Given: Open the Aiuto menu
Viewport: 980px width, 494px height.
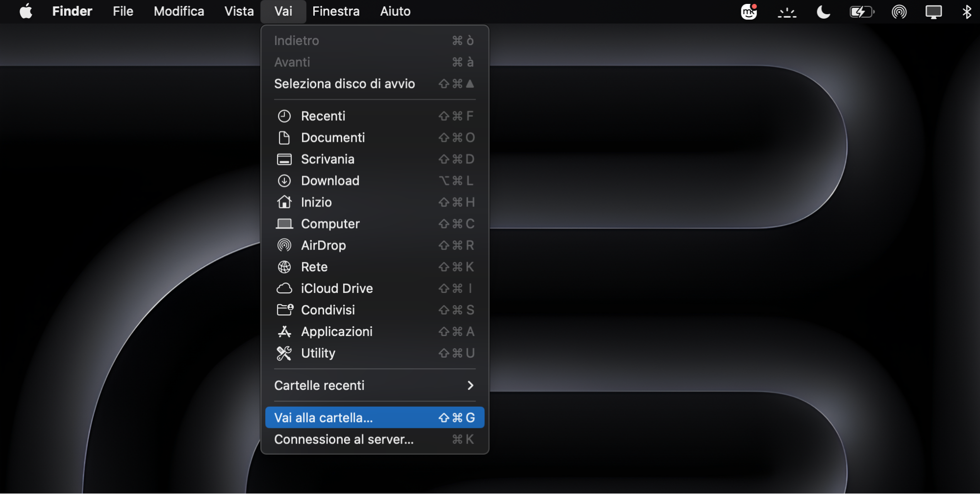Looking at the screenshot, I should [395, 11].
